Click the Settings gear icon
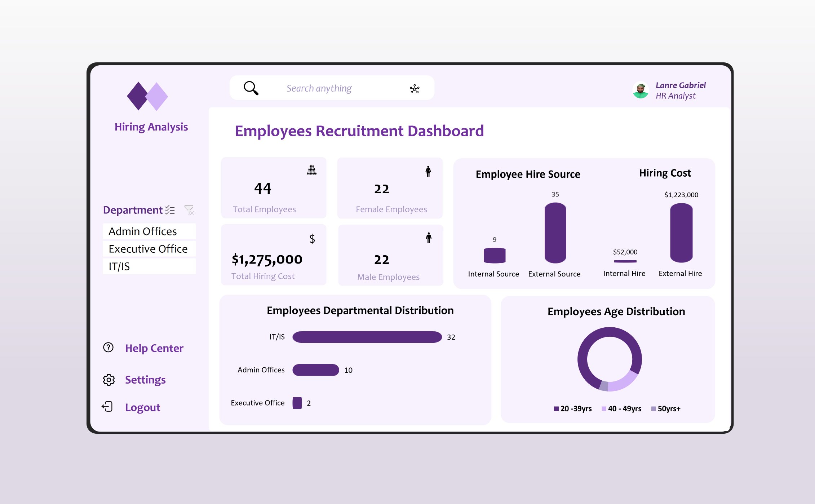Viewport: 815px width, 504px height. point(108,380)
